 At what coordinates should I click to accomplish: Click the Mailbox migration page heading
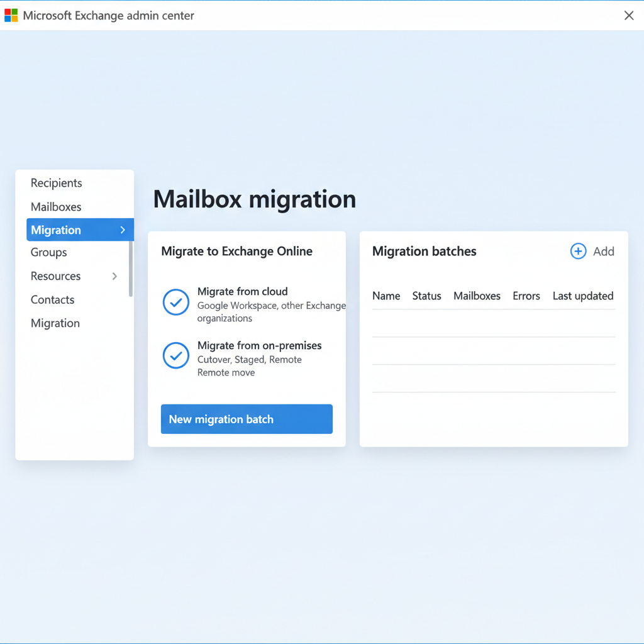pos(255,199)
